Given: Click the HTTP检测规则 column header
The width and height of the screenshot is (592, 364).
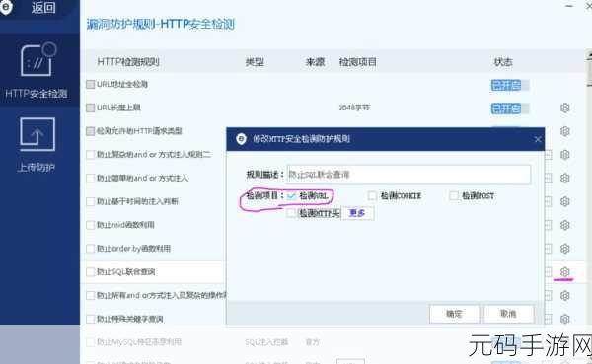Looking at the screenshot, I should [128, 62].
